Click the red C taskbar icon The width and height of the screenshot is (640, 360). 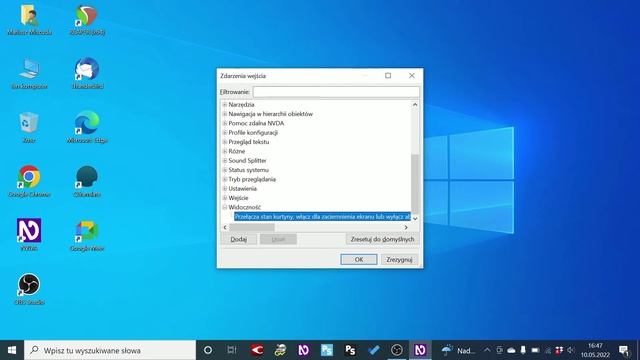point(257,350)
